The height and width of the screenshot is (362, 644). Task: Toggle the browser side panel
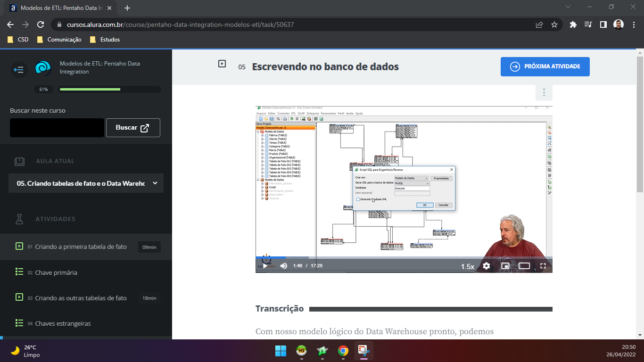[603, 25]
